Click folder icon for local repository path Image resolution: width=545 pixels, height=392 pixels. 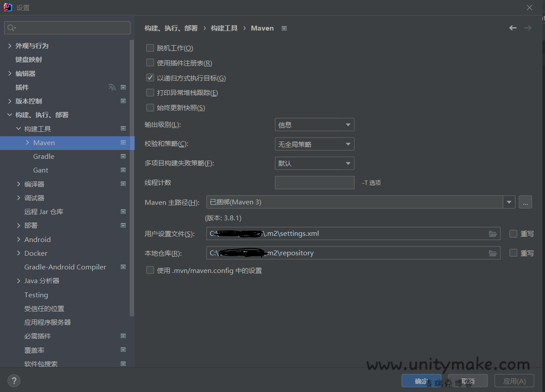tap(493, 253)
